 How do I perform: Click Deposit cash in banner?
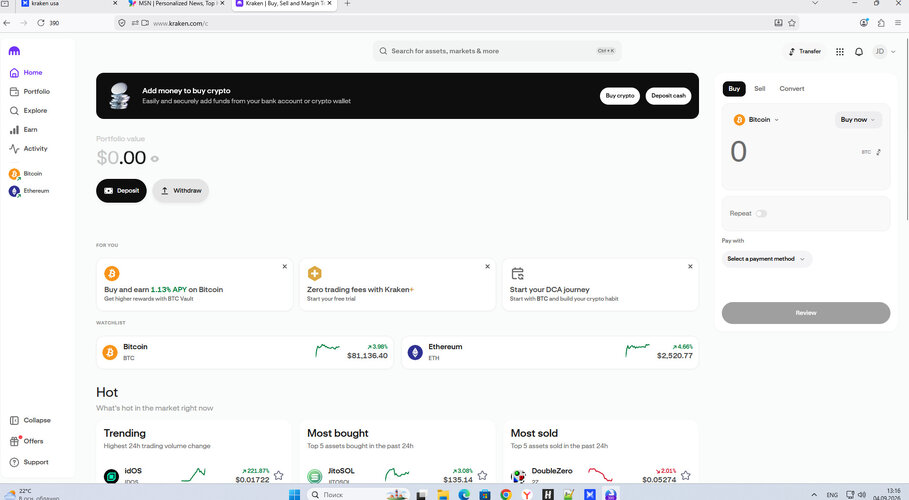(668, 96)
